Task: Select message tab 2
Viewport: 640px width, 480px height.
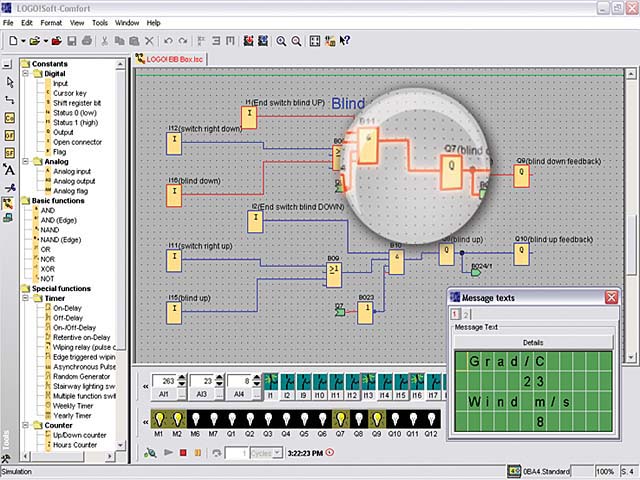Action: [465, 314]
